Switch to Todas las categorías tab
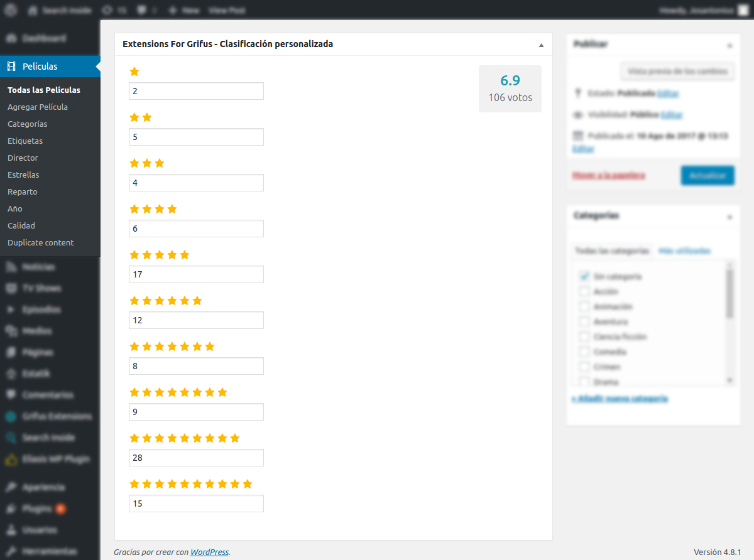Screen dimensions: 754x560 [613, 250]
